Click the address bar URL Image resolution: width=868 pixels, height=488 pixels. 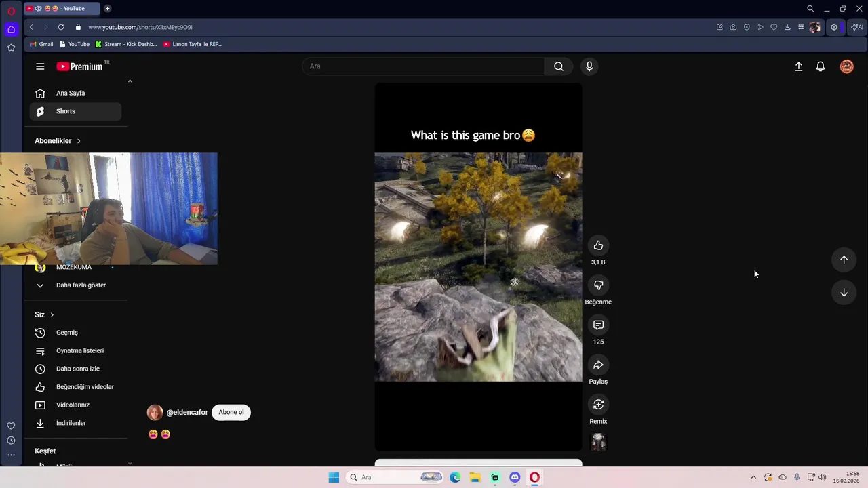coord(140,27)
